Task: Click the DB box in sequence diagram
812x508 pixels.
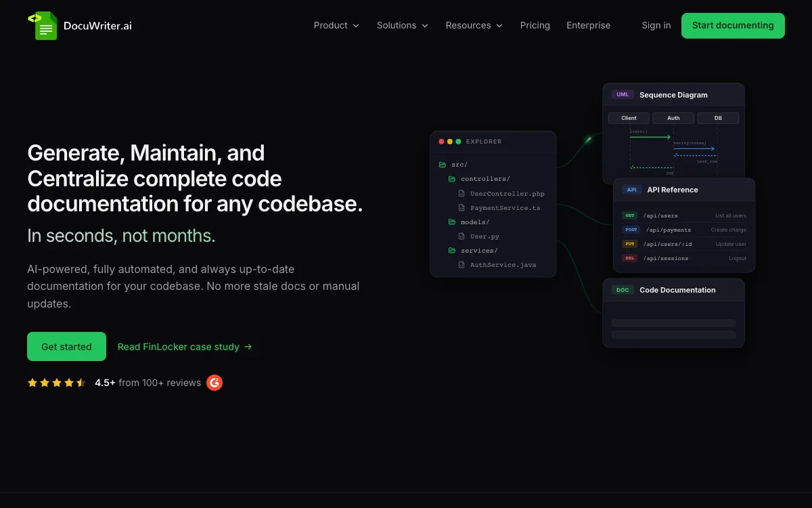Action: click(718, 118)
